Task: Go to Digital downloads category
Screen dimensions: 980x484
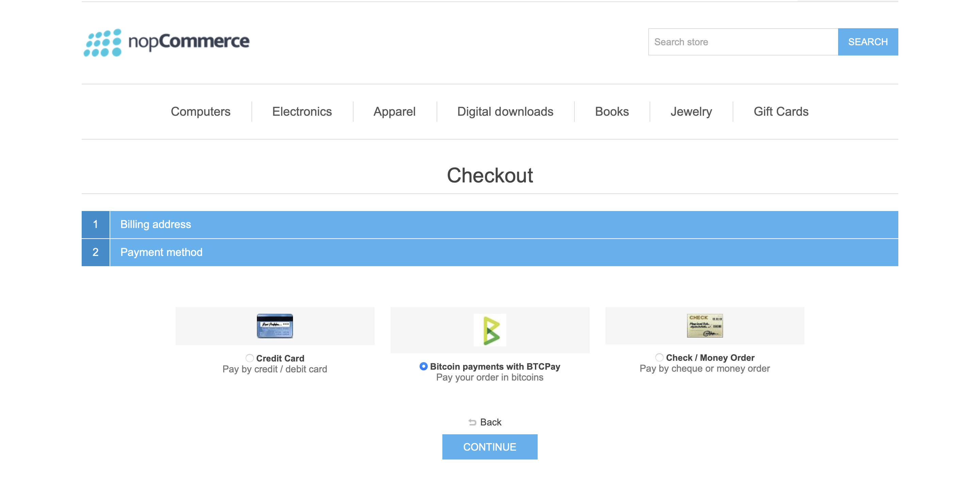Action: [505, 112]
